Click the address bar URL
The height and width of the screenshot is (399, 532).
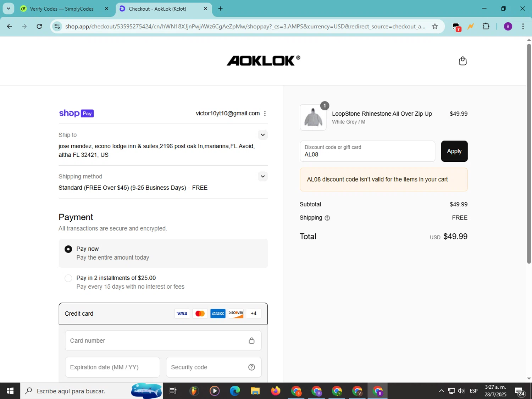point(245,26)
